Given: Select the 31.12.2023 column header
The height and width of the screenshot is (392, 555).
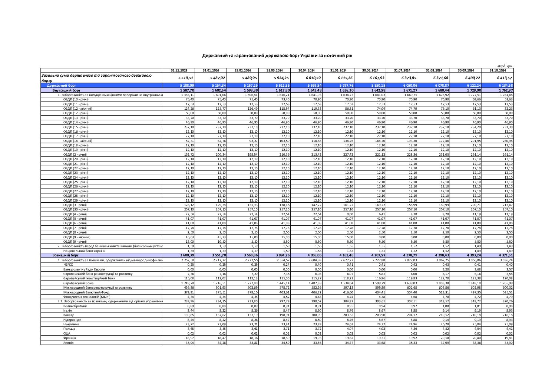Looking at the screenshot, I should (x=179, y=70).
